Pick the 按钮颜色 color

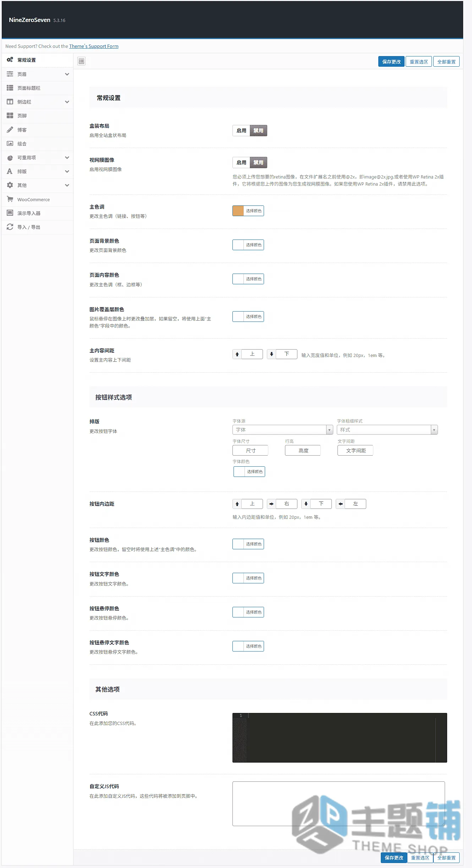click(x=248, y=544)
